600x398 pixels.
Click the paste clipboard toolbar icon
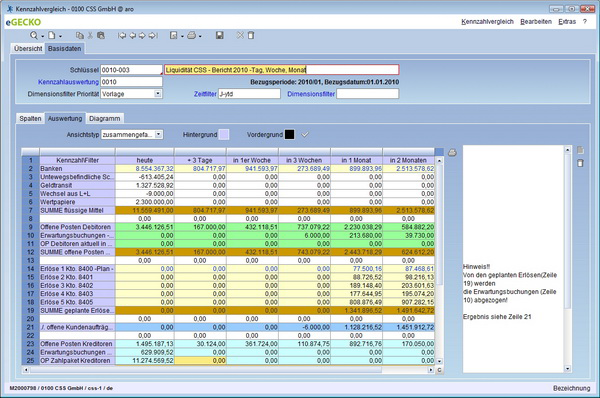click(x=101, y=35)
